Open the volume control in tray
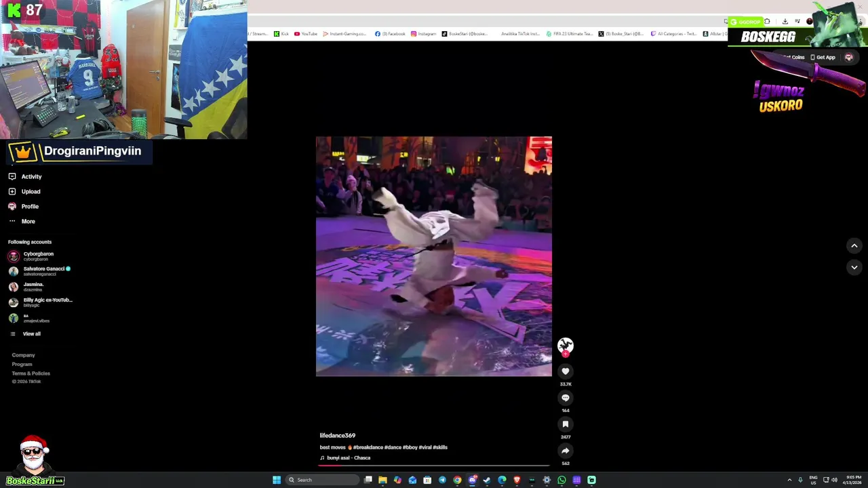This screenshot has width=868, height=488. [834, 480]
